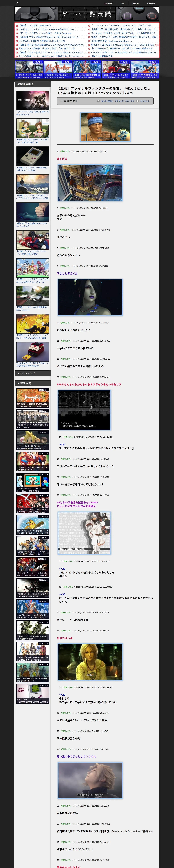The height and width of the screenshot is (868, 174).
Task: Click the feed icon beside 【NIKKE】エヴァに惹かれて headline
Action: (x=17, y=37)
